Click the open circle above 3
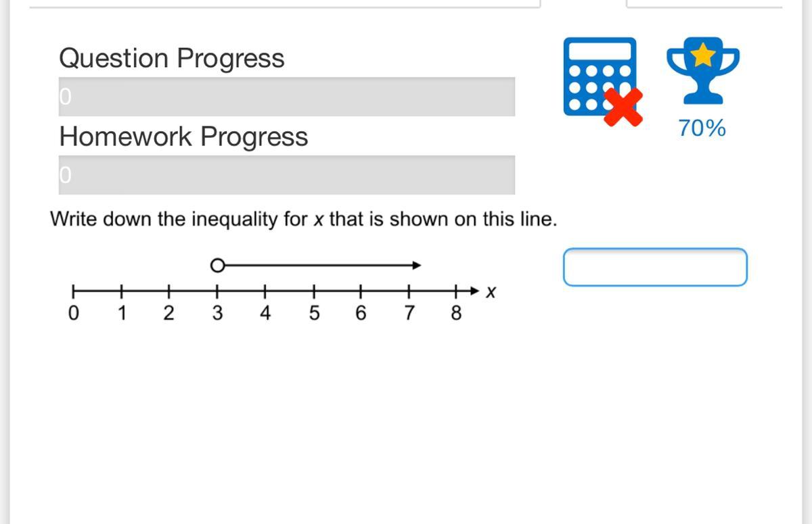 click(217, 266)
